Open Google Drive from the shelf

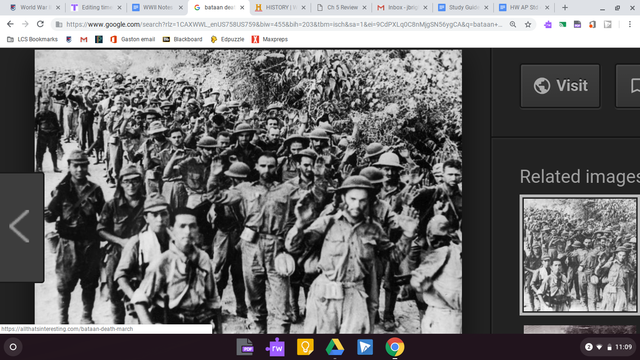tap(335, 347)
